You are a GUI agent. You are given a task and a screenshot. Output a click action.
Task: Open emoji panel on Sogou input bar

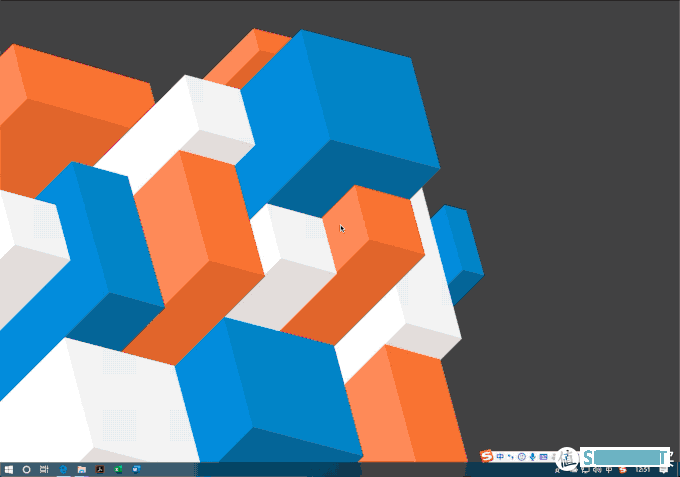(x=522, y=457)
